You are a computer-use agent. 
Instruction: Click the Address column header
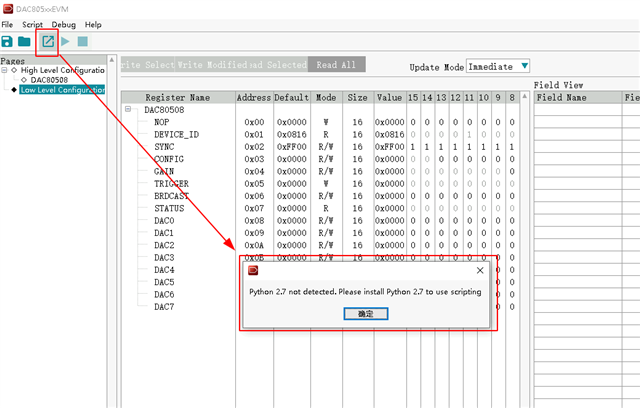tap(254, 98)
